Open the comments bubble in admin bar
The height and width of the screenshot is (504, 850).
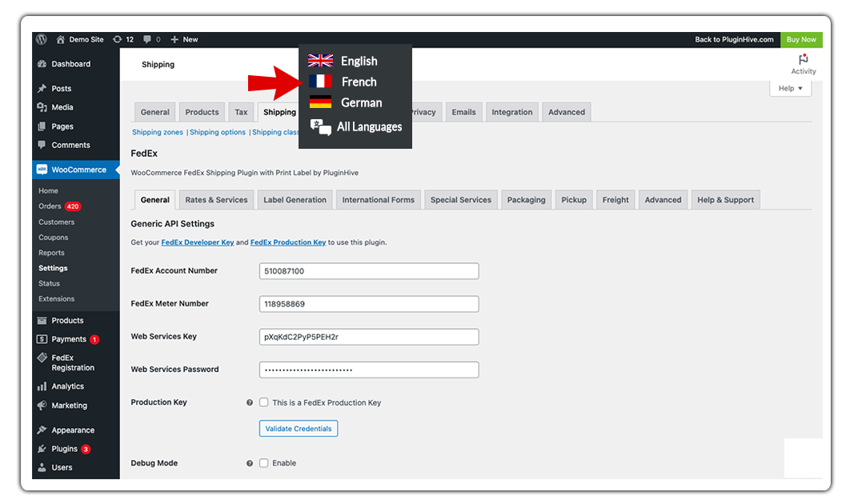[147, 39]
